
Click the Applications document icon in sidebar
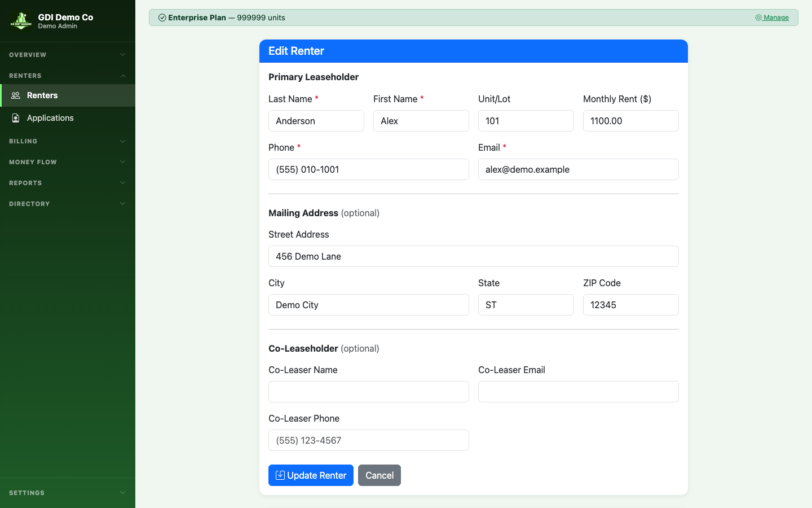pos(16,118)
